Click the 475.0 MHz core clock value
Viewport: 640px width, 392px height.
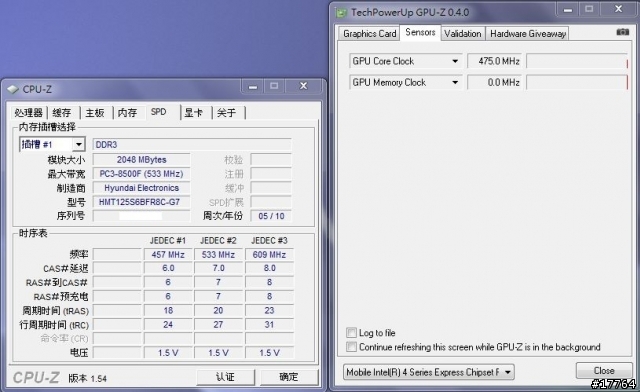pos(494,61)
